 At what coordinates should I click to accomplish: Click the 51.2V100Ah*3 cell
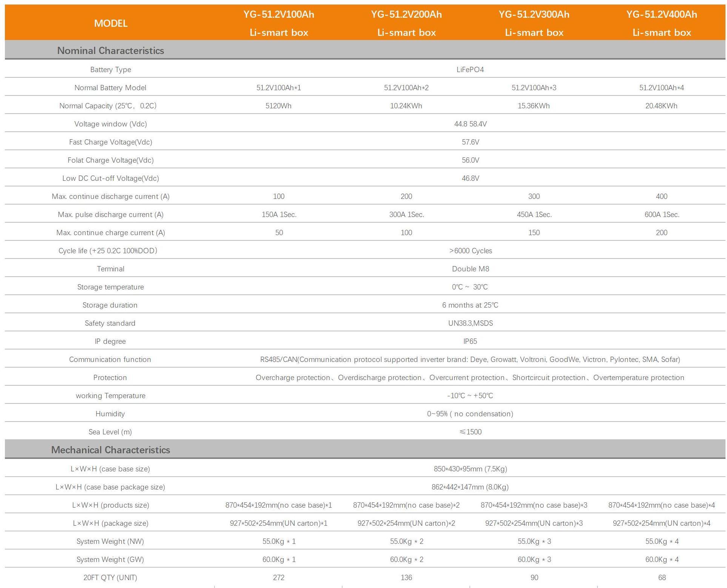(x=534, y=88)
